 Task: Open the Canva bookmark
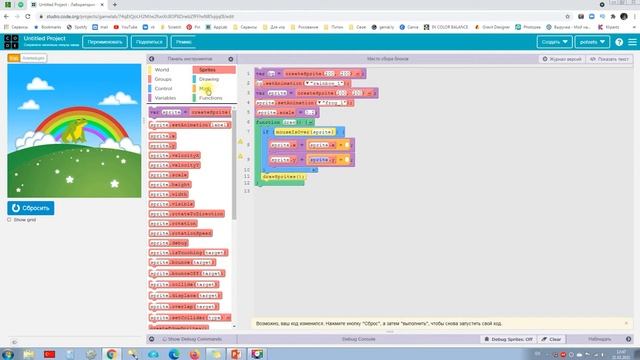409,27
